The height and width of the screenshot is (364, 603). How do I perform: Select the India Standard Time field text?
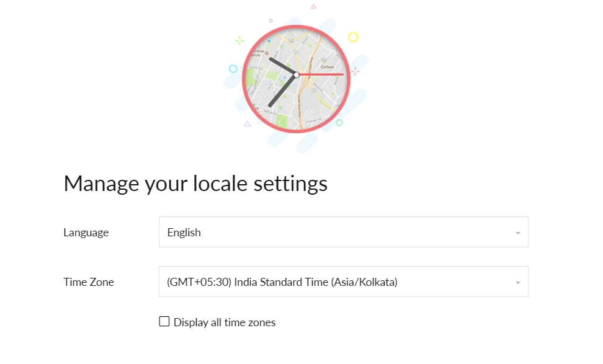pos(282,282)
